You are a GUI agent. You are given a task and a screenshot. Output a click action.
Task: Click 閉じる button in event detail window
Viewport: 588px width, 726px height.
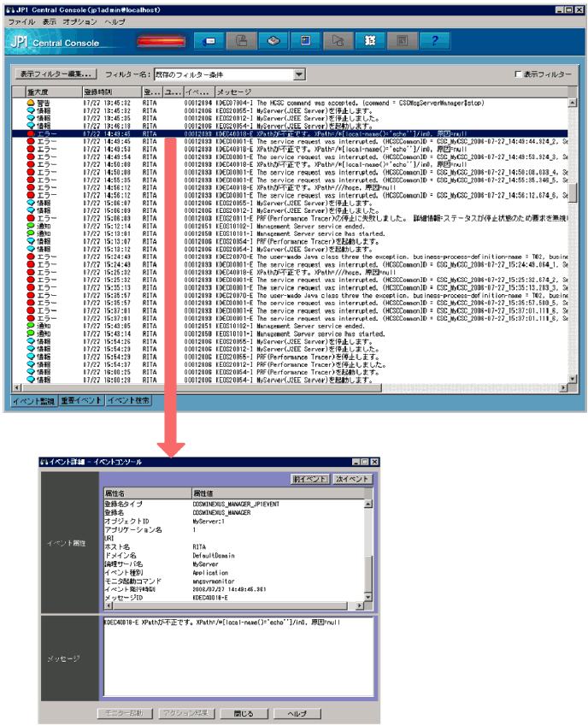tap(244, 713)
